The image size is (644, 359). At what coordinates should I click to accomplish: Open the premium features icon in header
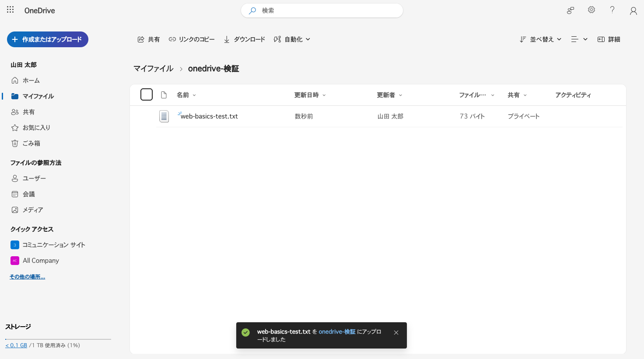[x=570, y=10]
